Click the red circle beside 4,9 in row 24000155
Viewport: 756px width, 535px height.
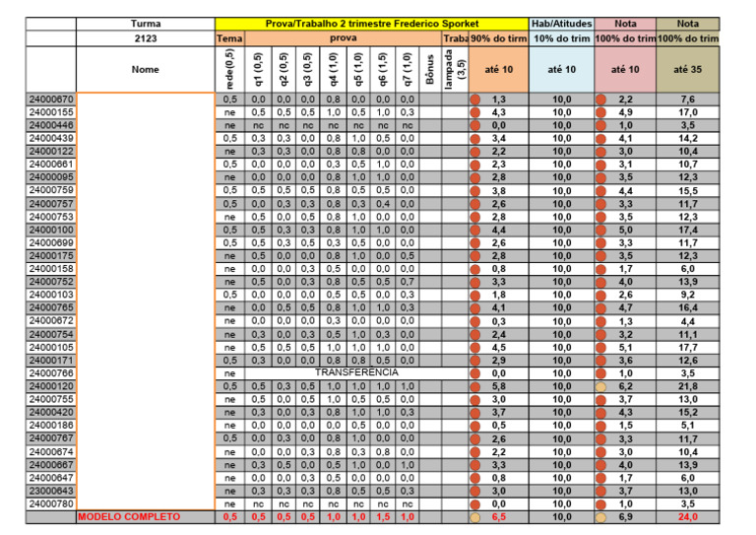[600, 112]
